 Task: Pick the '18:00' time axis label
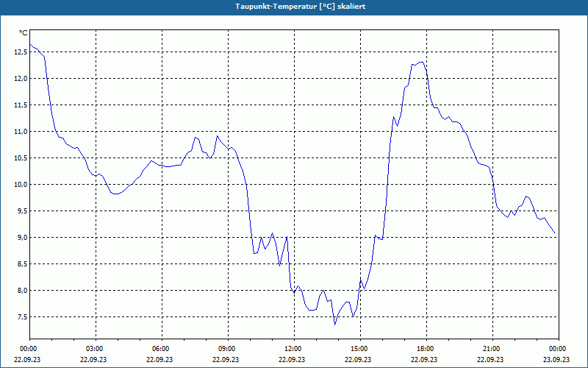(x=426, y=349)
